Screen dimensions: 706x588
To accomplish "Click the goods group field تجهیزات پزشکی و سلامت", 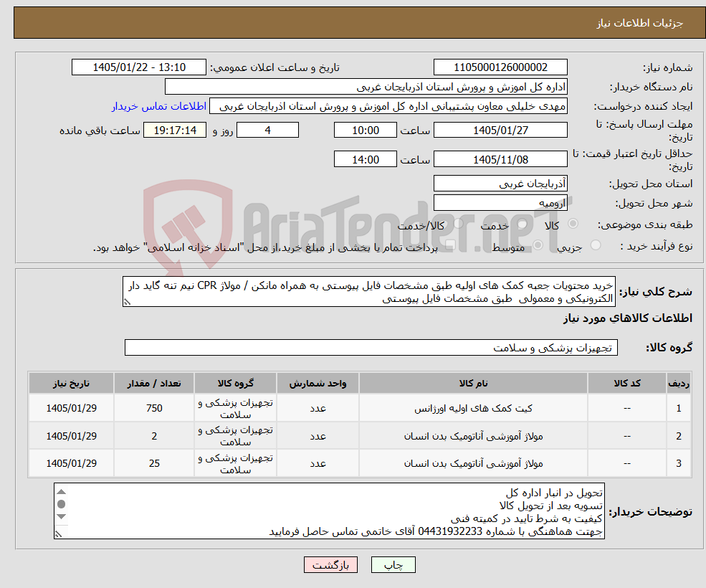I will (x=371, y=347).
